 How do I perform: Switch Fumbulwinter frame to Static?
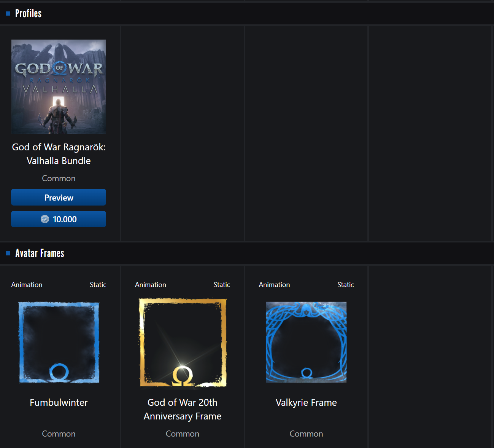(x=98, y=285)
